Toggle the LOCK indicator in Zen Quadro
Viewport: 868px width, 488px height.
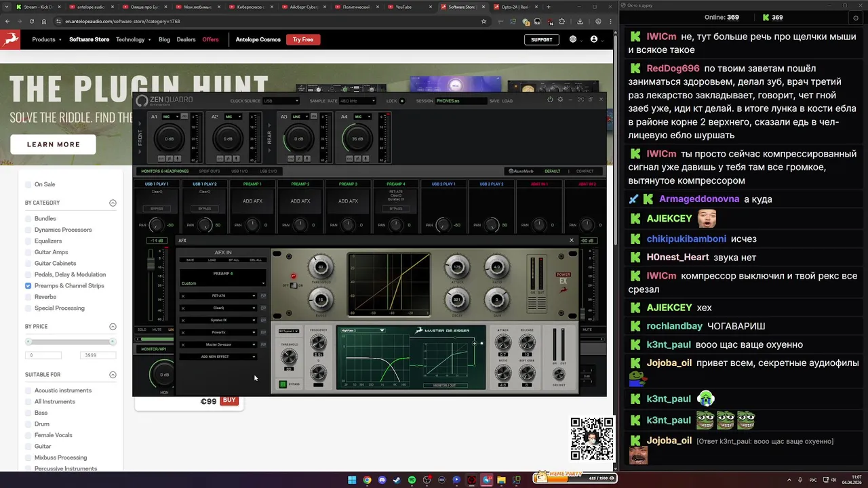click(401, 101)
